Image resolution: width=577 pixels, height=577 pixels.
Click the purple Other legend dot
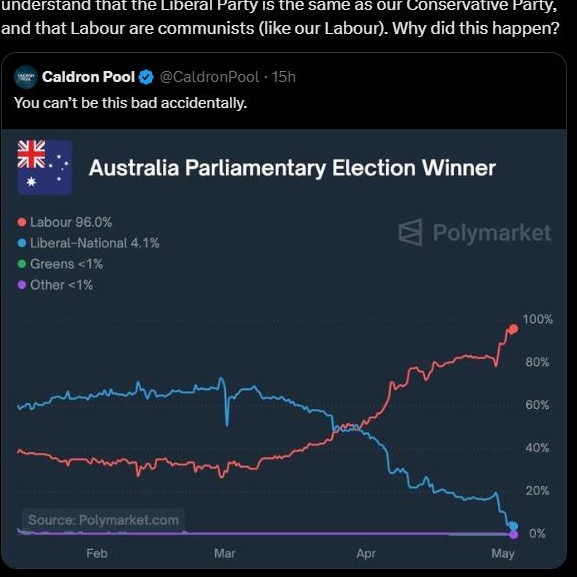pos(22,285)
